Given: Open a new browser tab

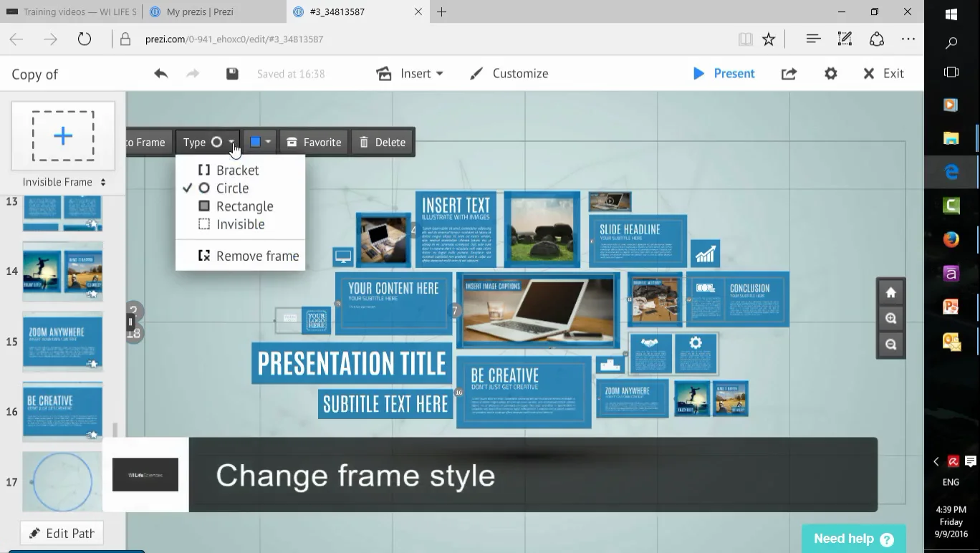Looking at the screenshot, I should 442,11.
